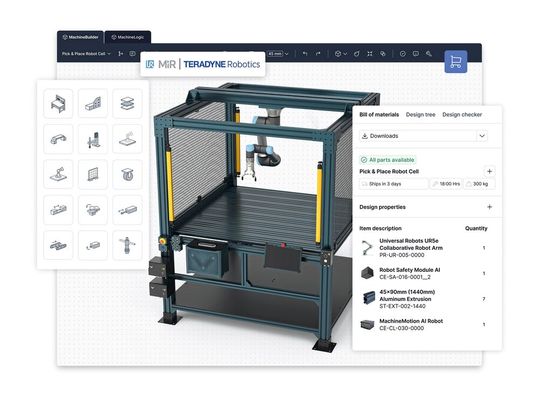
Task: Select the mesh guarding panel category
Action: (93, 174)
